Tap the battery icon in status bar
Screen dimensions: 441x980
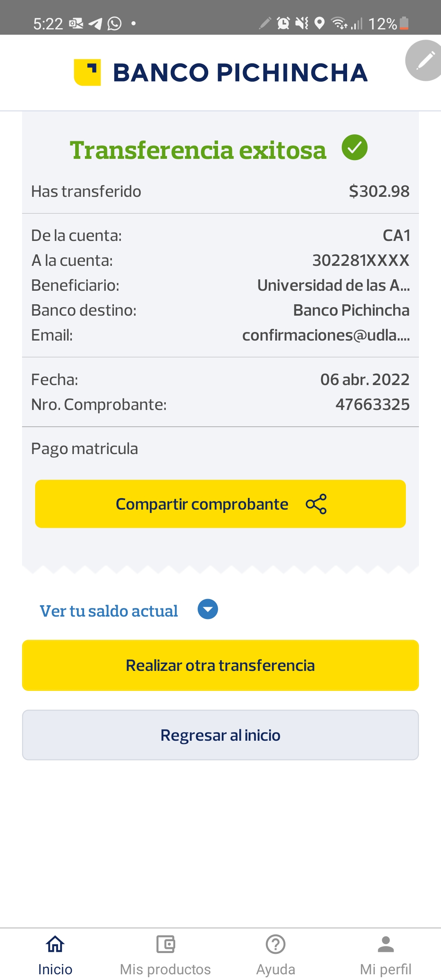[x=404, y=23]
